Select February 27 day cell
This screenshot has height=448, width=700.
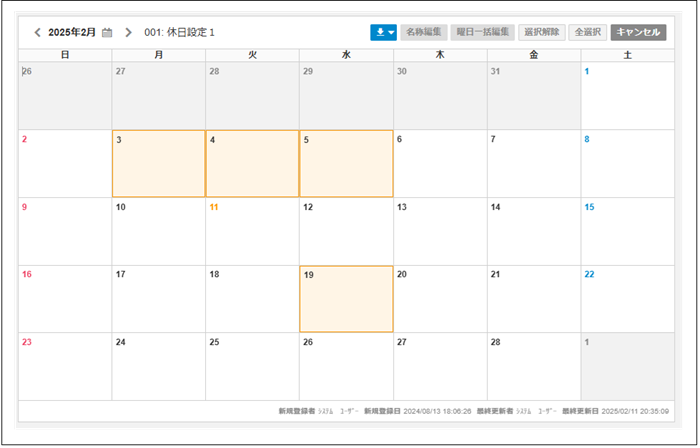[440, 366]
